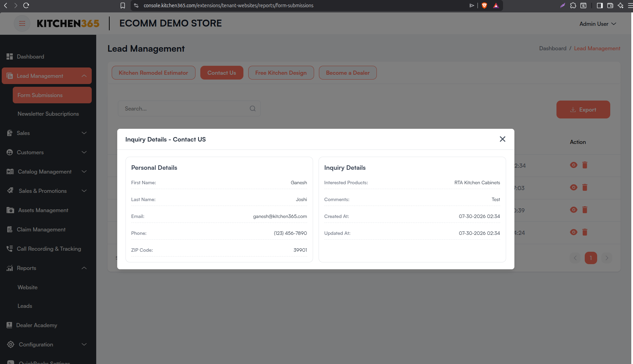Click the search magnifier icon in Search field
Viewport: 633px width, 364px height.
point(253,108)
